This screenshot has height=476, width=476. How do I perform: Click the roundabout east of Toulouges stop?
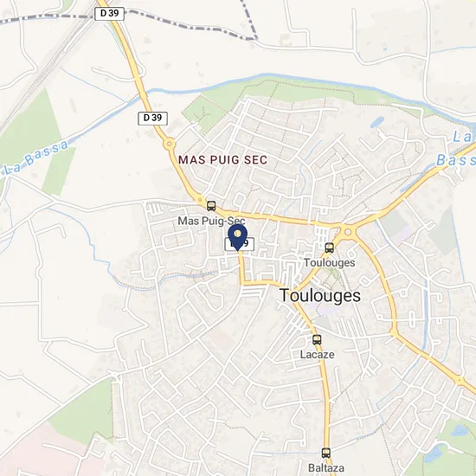[x=348, y=232]
